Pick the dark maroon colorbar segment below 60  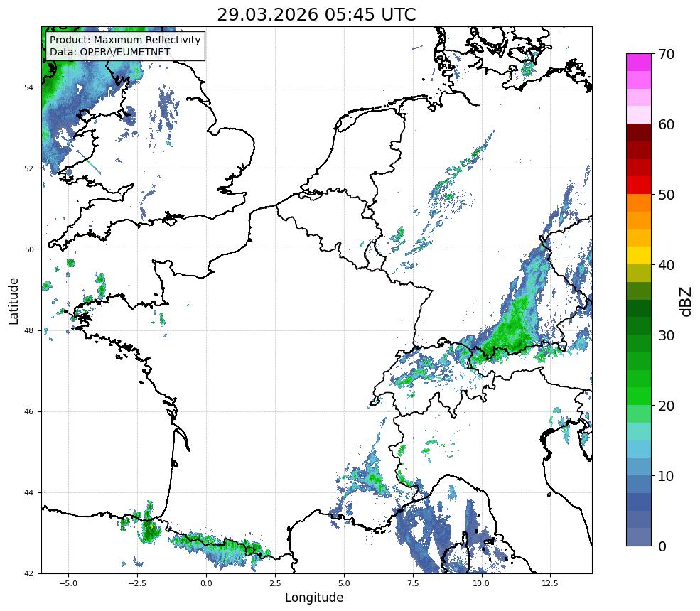(x=639, y=133)
